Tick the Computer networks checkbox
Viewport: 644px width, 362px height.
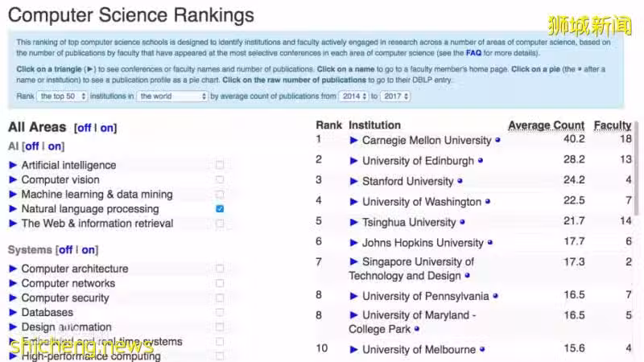(220, 283)
